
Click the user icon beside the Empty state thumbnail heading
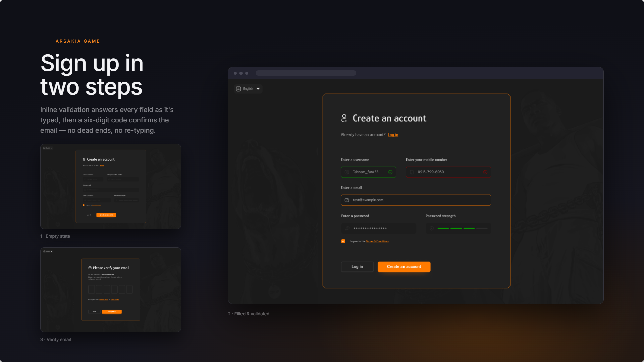(x=84, y=159)
